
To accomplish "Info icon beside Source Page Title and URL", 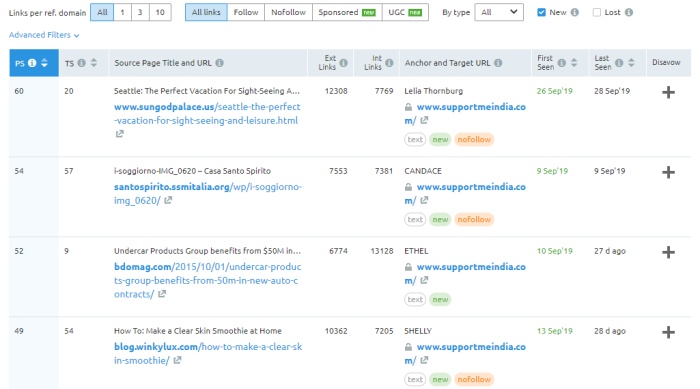I will (x=220, y=63).
